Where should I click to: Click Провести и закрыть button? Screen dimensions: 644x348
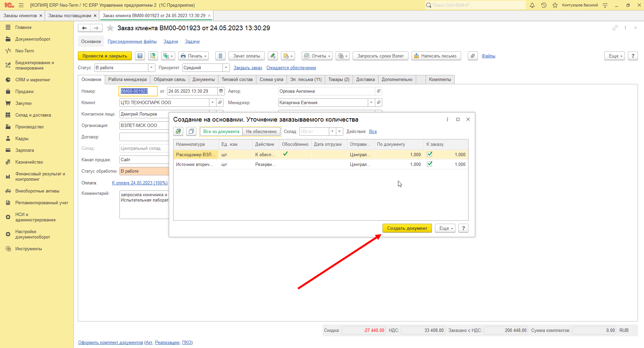105,56
